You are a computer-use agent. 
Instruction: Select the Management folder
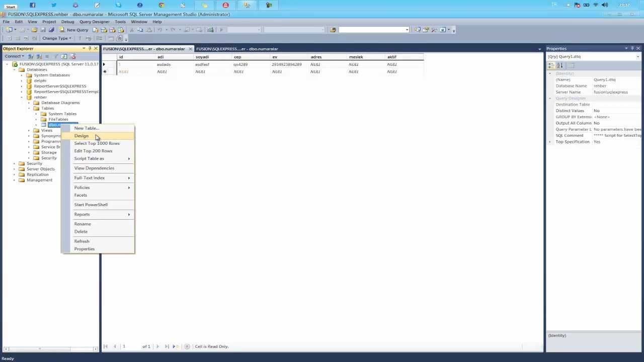coord(39,180)
